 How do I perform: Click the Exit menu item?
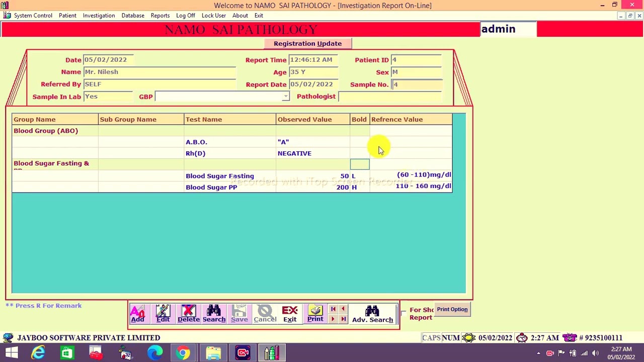click(259, 16)
